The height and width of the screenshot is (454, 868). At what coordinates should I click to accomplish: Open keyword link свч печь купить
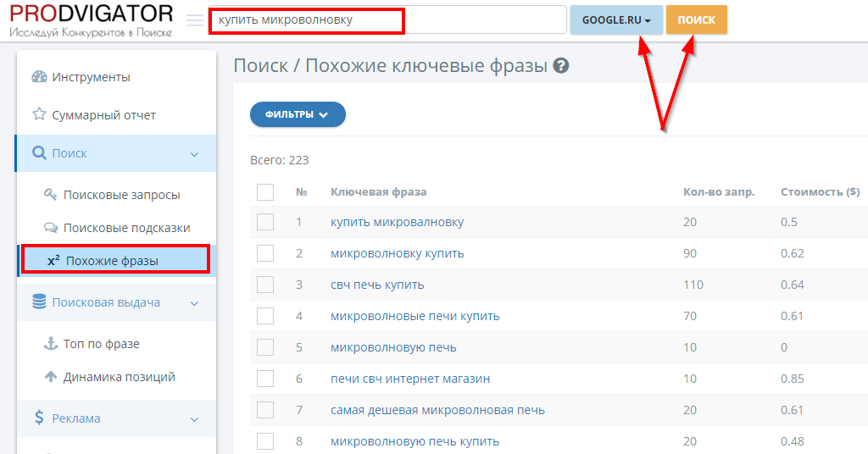point(377,285)
